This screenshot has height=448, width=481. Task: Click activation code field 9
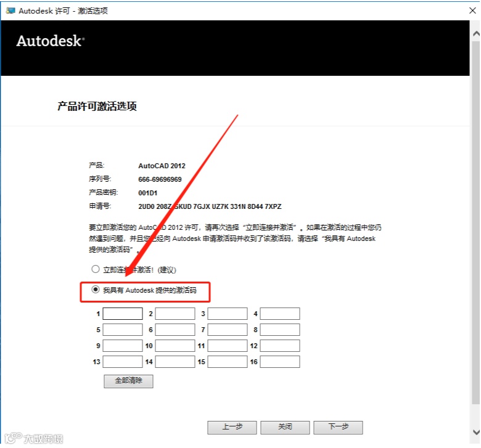pos(123,346)
